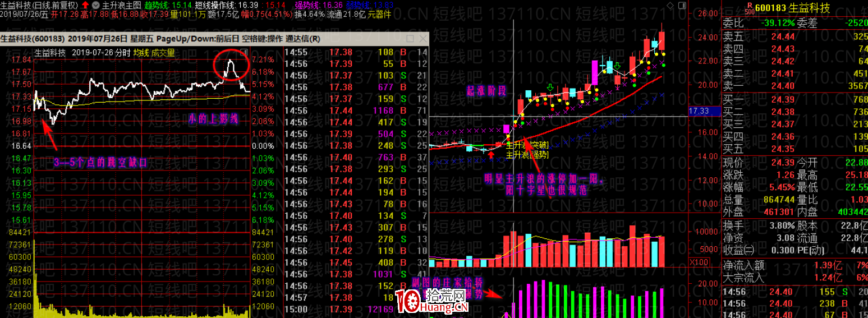The width and height of the screenshot is (868, 318).
Task: Select the 卖三 row at 24.42
Action: pyautogui.click(x=794, y=61)
